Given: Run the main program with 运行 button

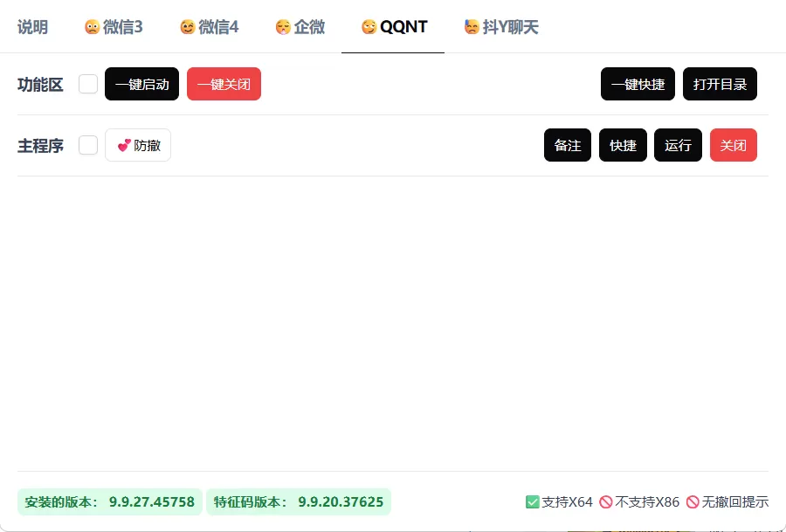Looking at the screenshot, I should pyautogui.click(x=678, y=145).
